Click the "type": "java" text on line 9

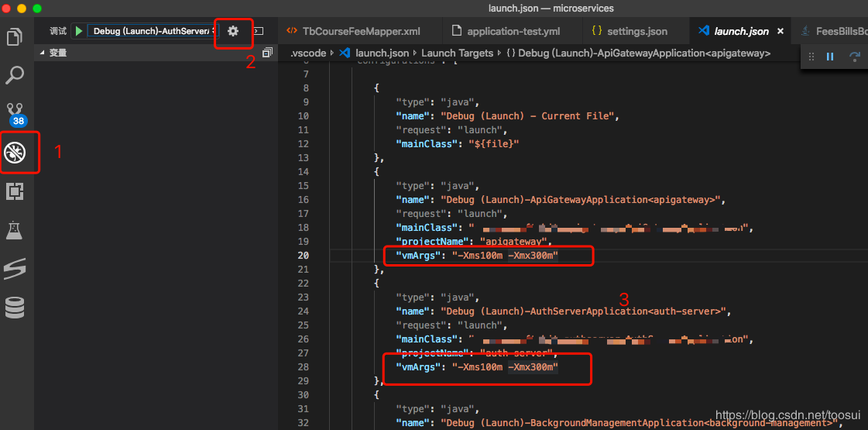pos(434,102)
